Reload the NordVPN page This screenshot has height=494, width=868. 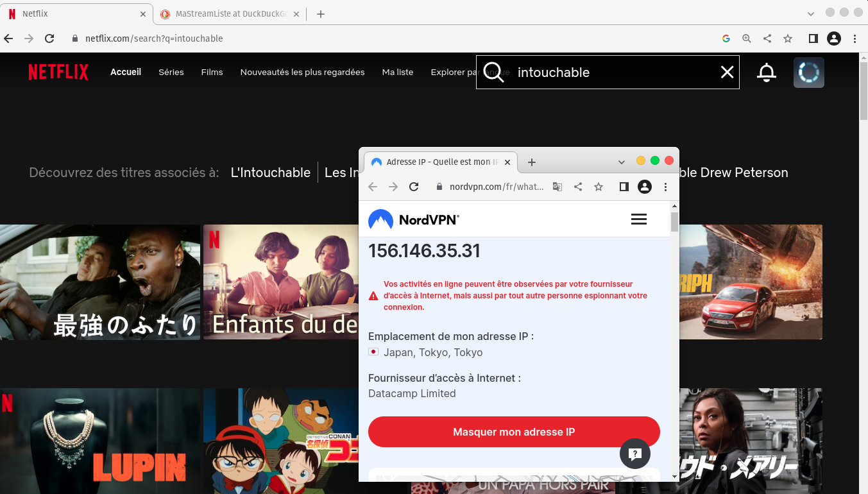tap(414, 187)
